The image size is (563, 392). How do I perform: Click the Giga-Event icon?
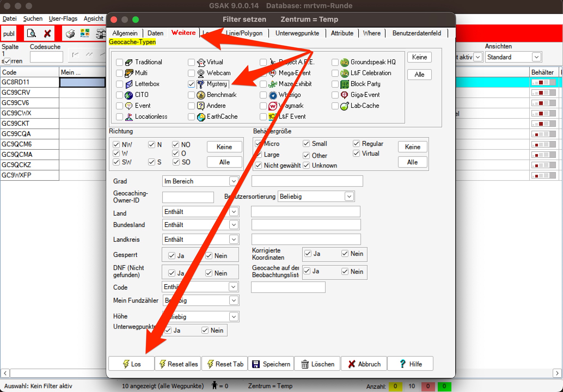point(345,95)
